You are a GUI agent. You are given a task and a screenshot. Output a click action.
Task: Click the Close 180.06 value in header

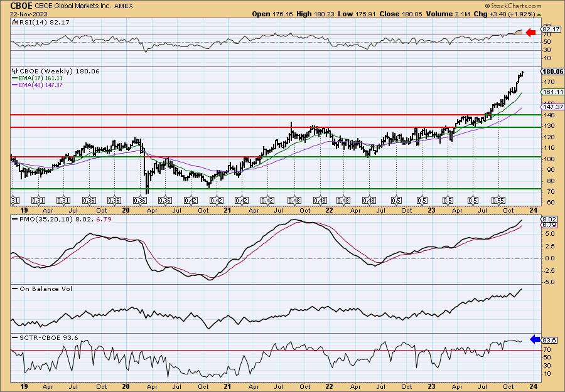pyautogui.click(x=401, y=14)
